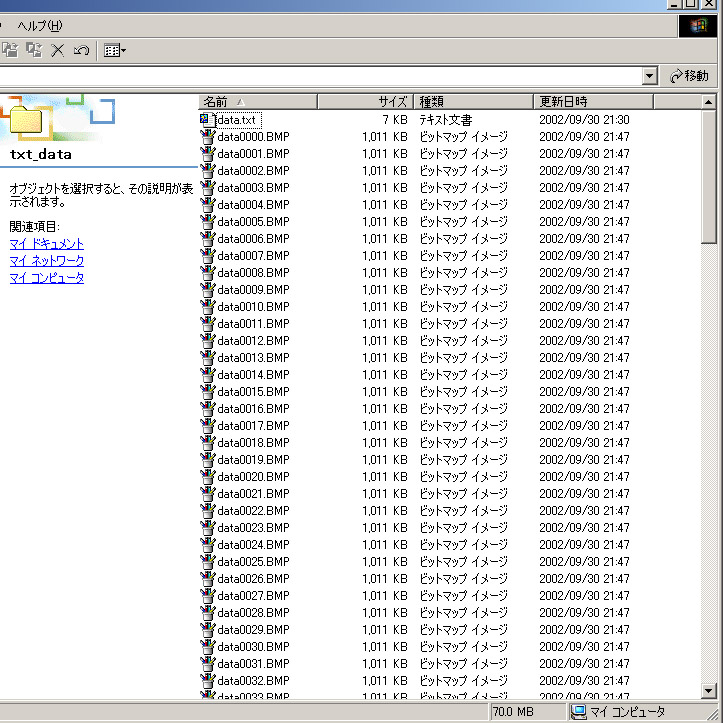Select the data0016.BMP file icon
The height and width of the screenshot is (723, 723).
click(x=207, y=409)
